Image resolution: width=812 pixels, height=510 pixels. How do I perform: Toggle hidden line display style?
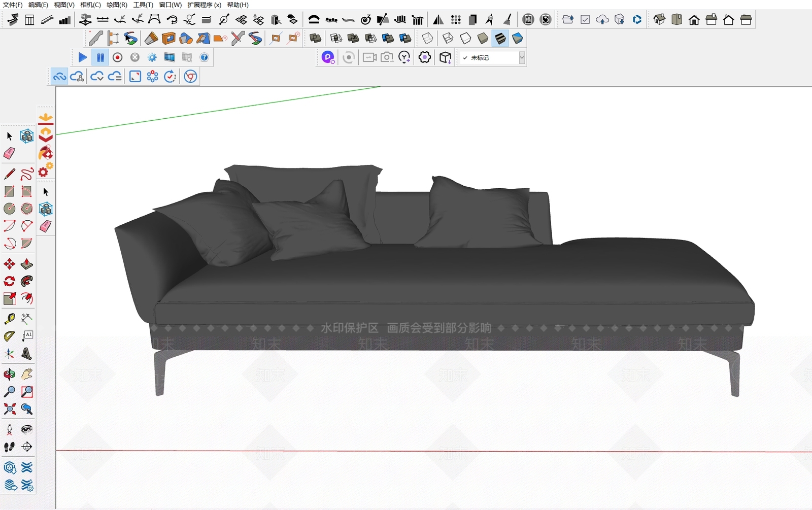tap(465, 38)
